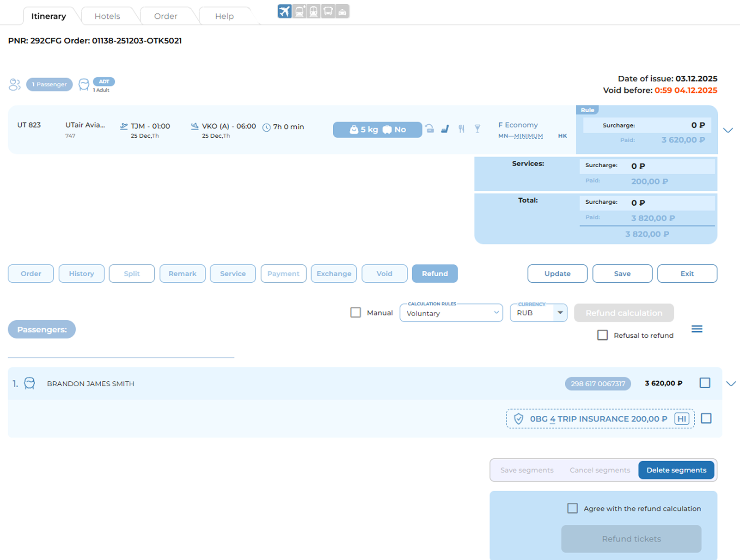The height and width of the screenshot is (560, 740).
Task: Enable the Manual checkbox
Action: coord(355,313)
